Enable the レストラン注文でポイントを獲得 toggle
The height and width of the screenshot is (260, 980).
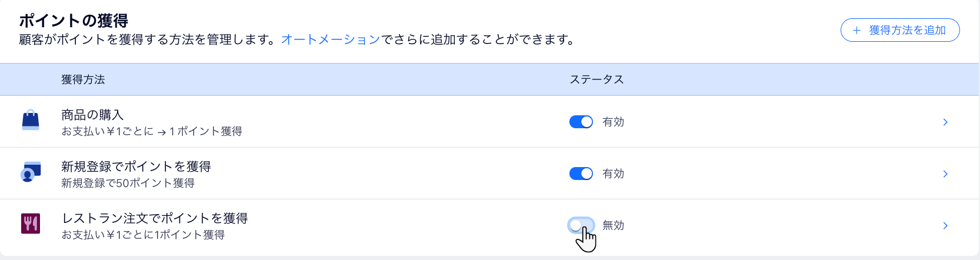pyautogui.click(x=581, y=225)
